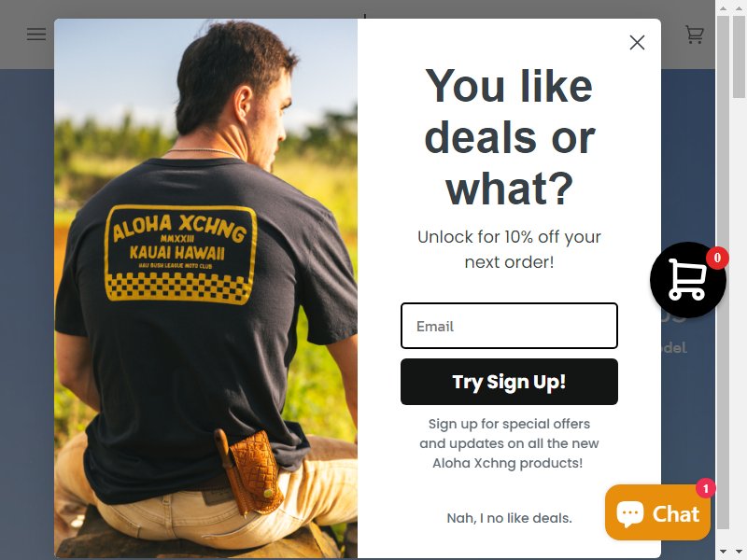
Task: Click the outer window scrollbar's short thumb
Action: 740,56
